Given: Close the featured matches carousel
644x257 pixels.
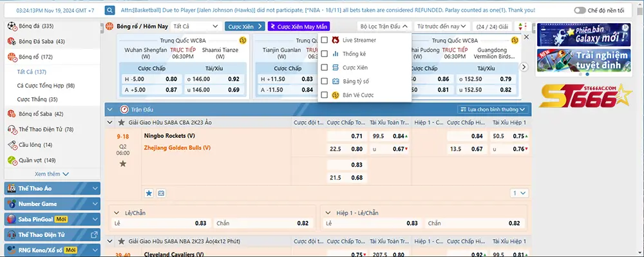Looking at the screenshot, I should coord(527,37).
